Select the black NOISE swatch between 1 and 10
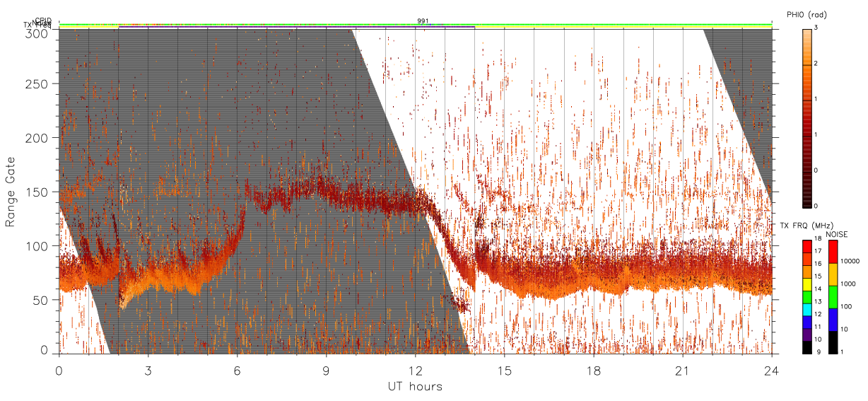The width and height of the screenshot is (868, 401). [x=833, y=342]
